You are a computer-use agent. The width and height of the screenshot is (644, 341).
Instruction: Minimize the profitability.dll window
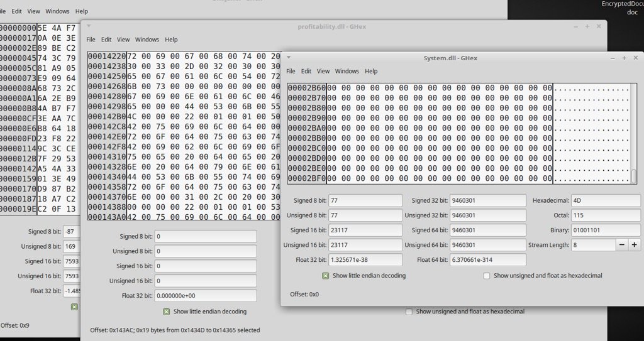[x=576, y=26]
